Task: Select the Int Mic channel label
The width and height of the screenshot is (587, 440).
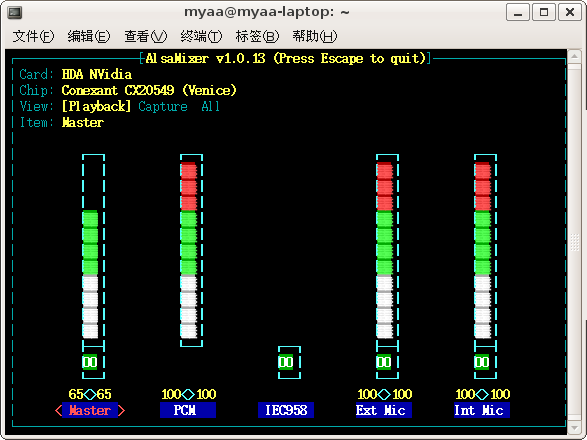Action: [482, 410]
